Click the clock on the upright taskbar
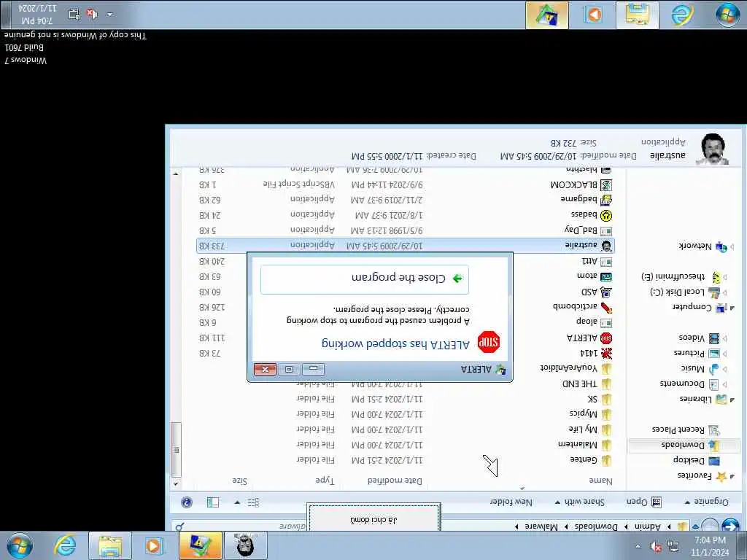The width and height of the screenshot is (747, 560). click(710, 546)
